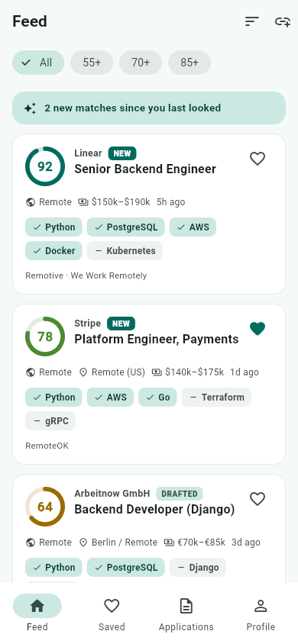Viewport: 298px width, 644px height.
Task: Click the 1d ago timestamp
Action: (245, 372)
